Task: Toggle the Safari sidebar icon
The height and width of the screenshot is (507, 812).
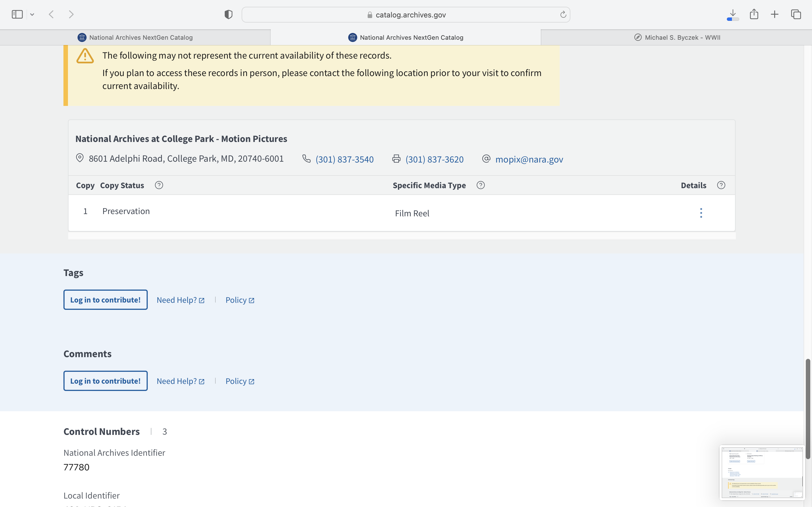Action: tap(17, 14)
